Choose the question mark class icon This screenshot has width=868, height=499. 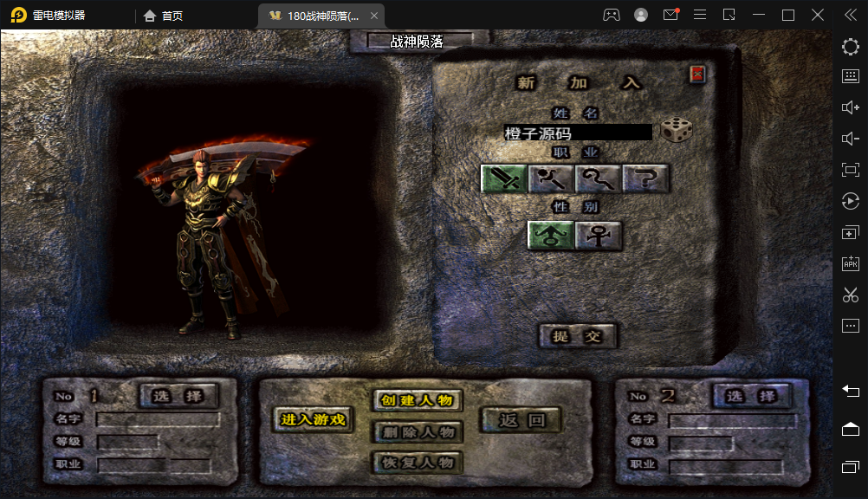[645, 178]
